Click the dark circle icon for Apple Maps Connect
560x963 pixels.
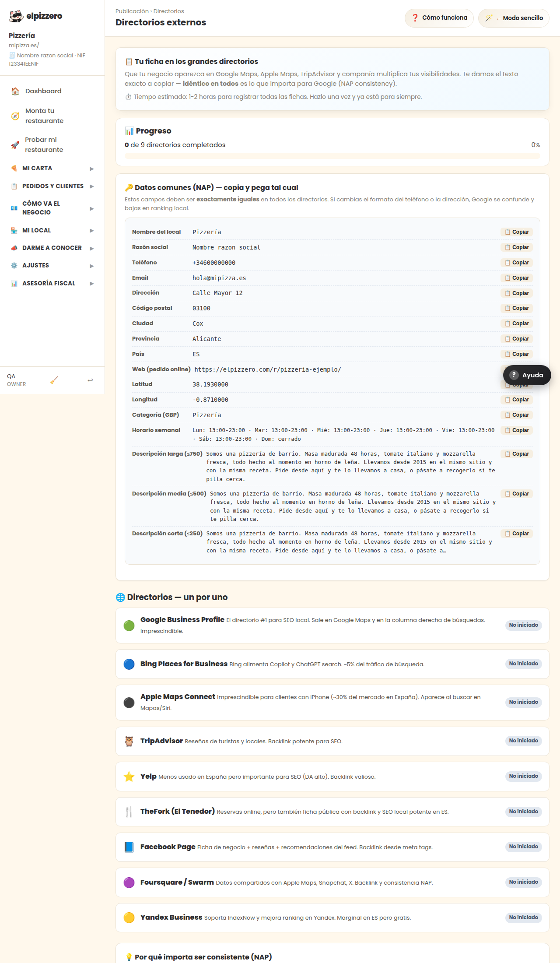pyautogui.click(x=129, y=703)
